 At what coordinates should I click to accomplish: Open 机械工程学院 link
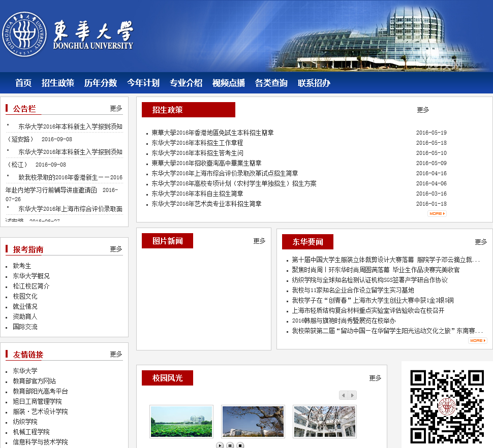pyautogui.click(x=31, y=432)
